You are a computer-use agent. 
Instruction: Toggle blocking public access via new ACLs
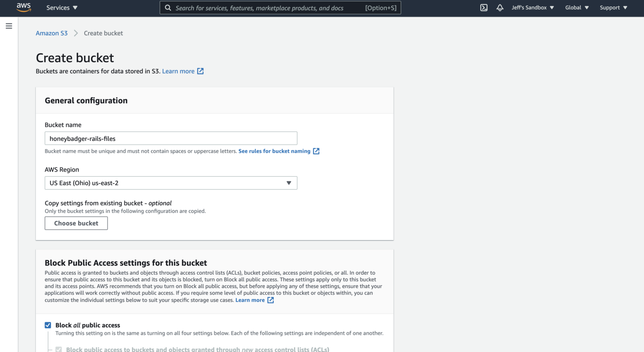58,349
